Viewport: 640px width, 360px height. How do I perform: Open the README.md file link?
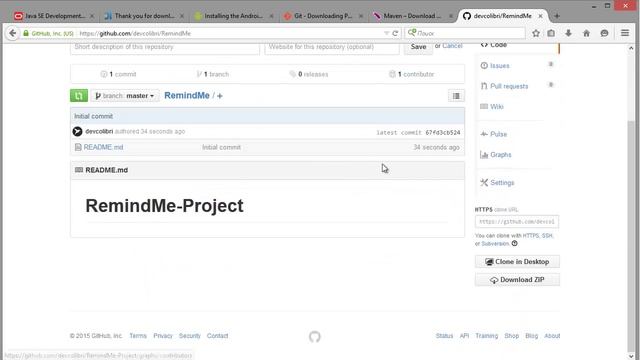pos(103,147)
